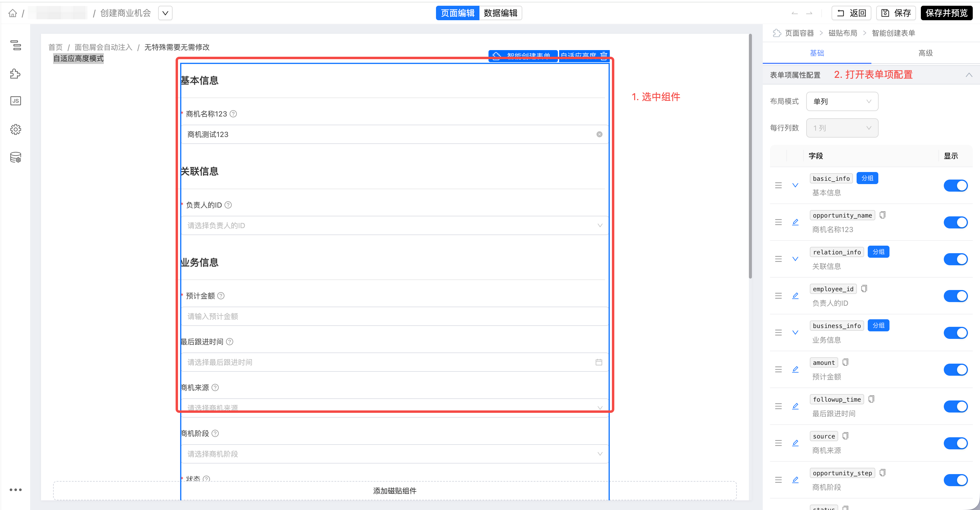Viewport: 980px width, 510px height.
Task: Toggle display of followup_time field
Action: click(x=955, y=406)
